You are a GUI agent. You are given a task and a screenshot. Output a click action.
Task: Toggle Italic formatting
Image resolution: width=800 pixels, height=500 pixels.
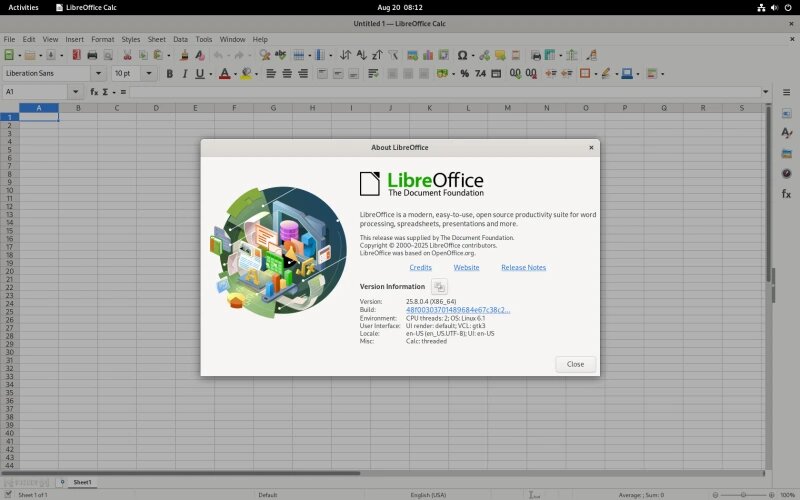(x=185, y=73)
